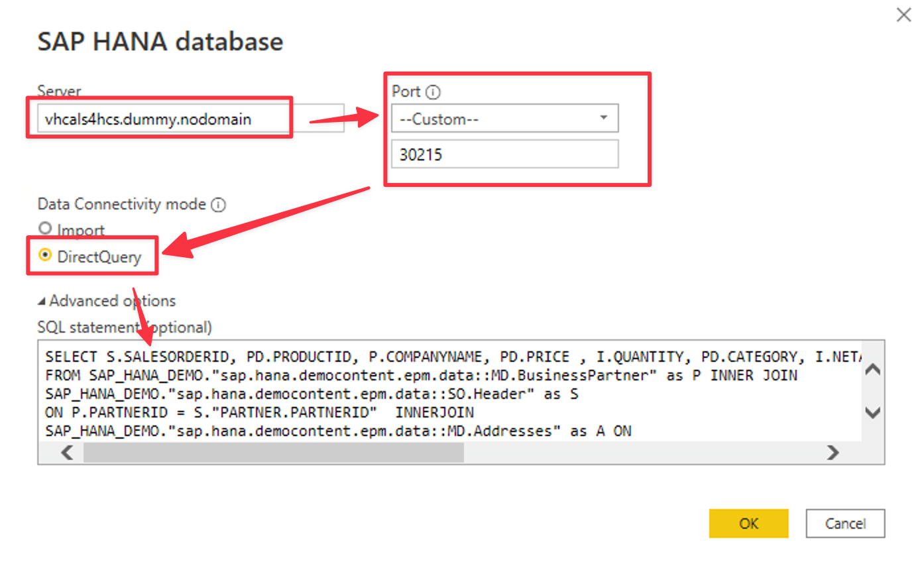Click the SQL box scroll-left arrow

(67, 453)
